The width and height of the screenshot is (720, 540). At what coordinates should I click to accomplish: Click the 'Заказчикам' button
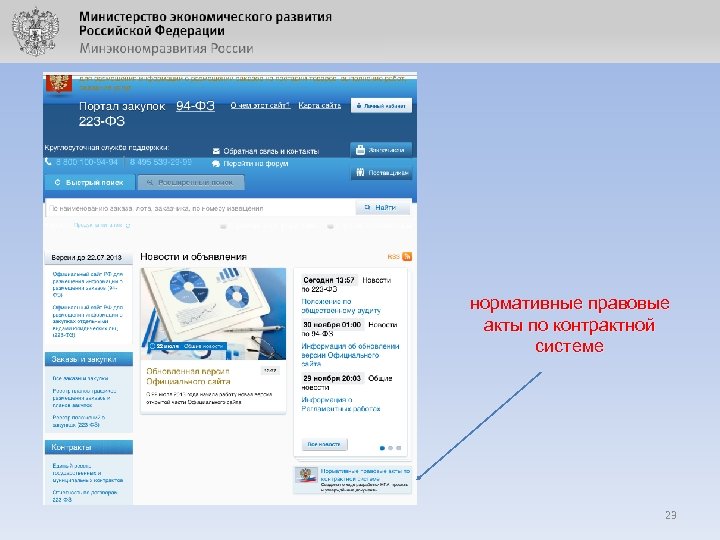tap(381, 150)
